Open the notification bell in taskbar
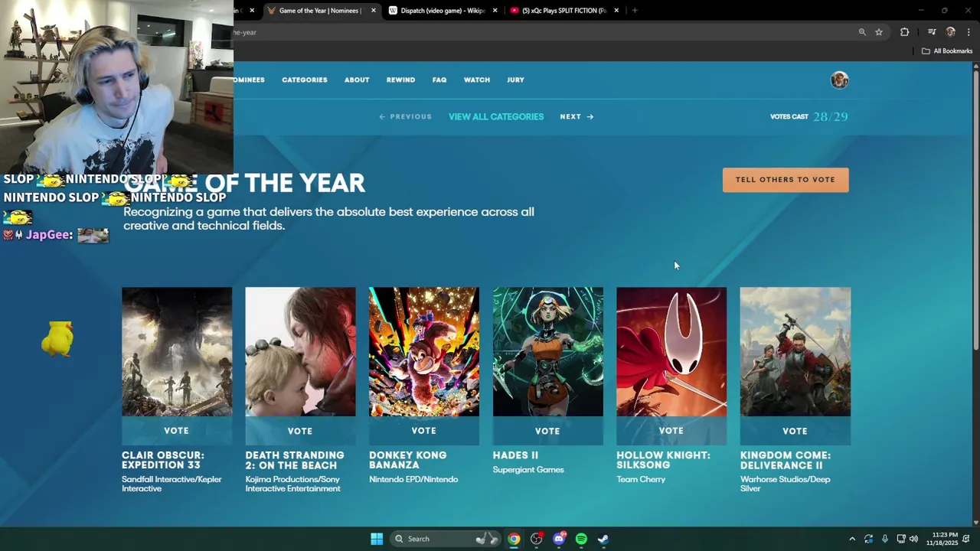This screenshot has height=551, width=980. click(966, 539)
